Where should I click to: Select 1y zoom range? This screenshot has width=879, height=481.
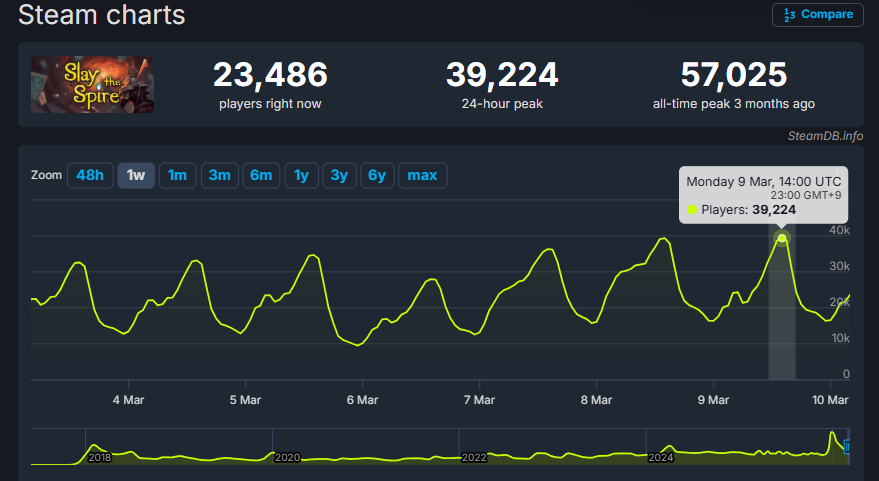(x=302, y=175)
